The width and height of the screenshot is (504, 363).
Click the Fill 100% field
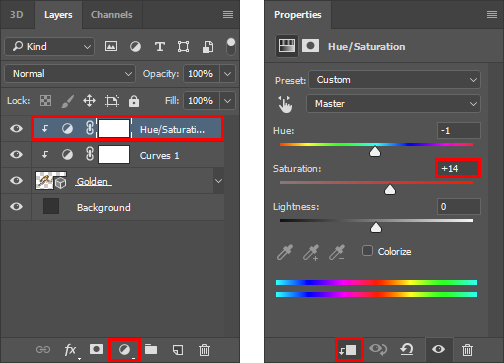point(201,101)
